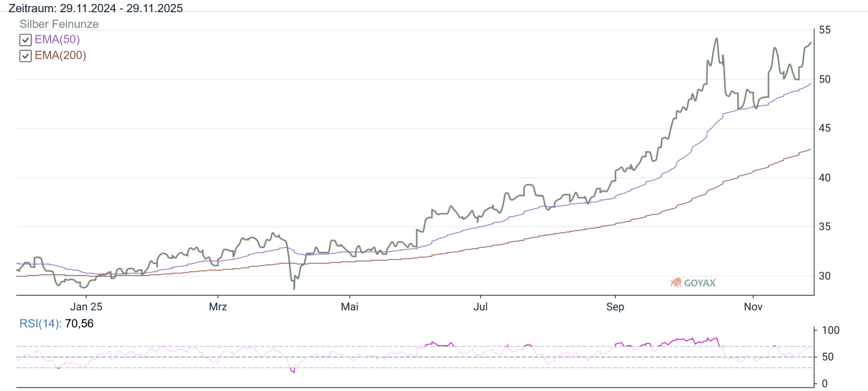Click the Sep axis label
868x391 pixels.
tap(615, 307)
